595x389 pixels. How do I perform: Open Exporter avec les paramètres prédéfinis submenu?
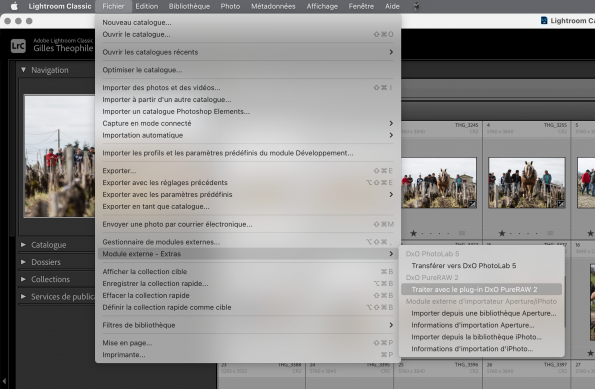(x=248, y=194)
